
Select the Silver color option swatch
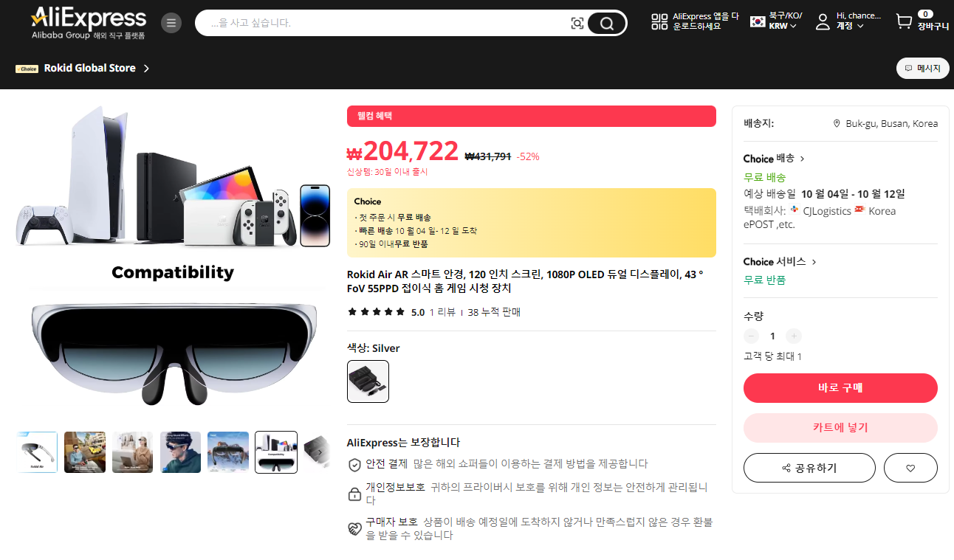coord(368,381)
